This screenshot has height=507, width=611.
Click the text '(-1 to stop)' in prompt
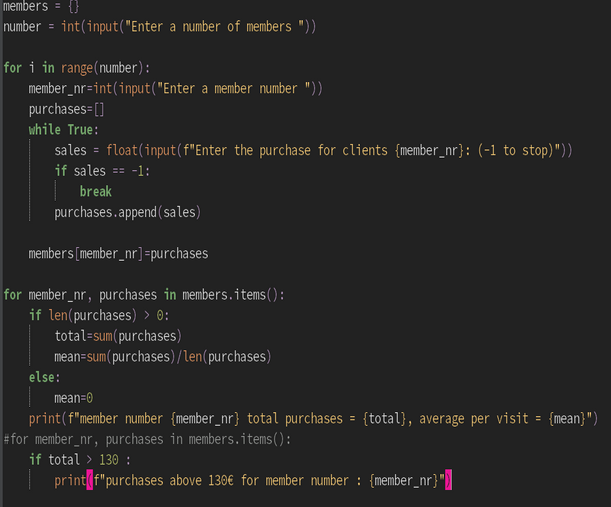pos(516,150)
